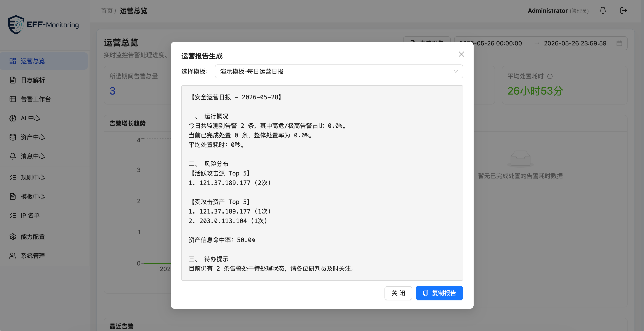Click the 所选期间告警总量 value 3
The width and height of the screenshot is (644, 331).
coord(112,91)
